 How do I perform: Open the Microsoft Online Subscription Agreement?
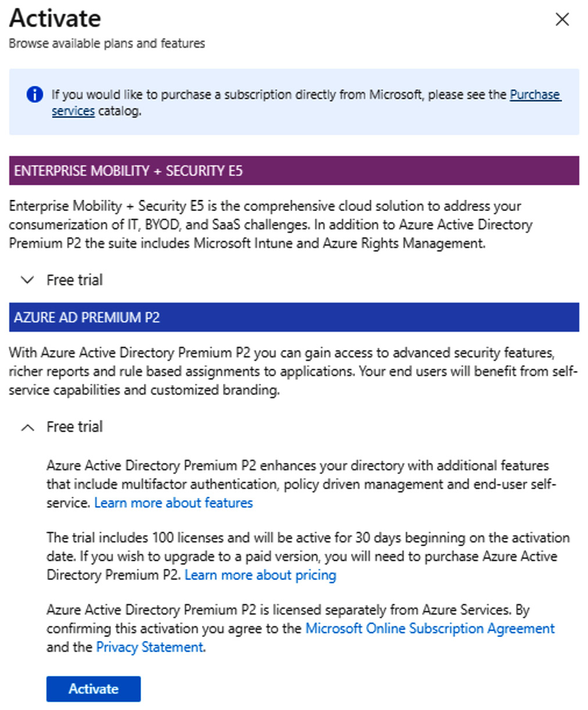[x=430, y=629]
